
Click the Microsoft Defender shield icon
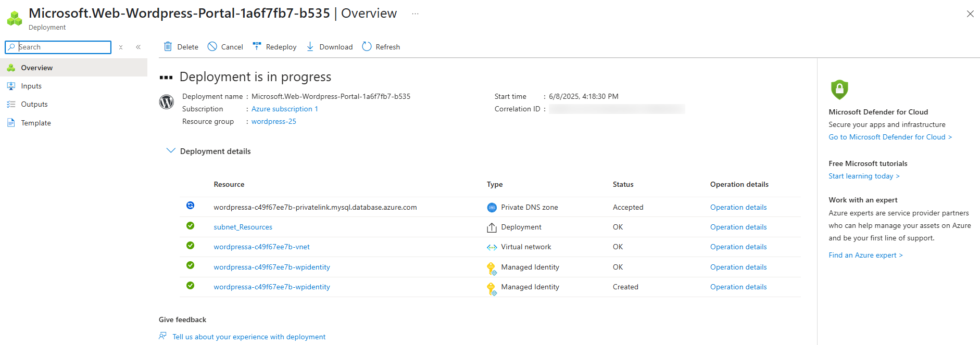coord(839,90)
